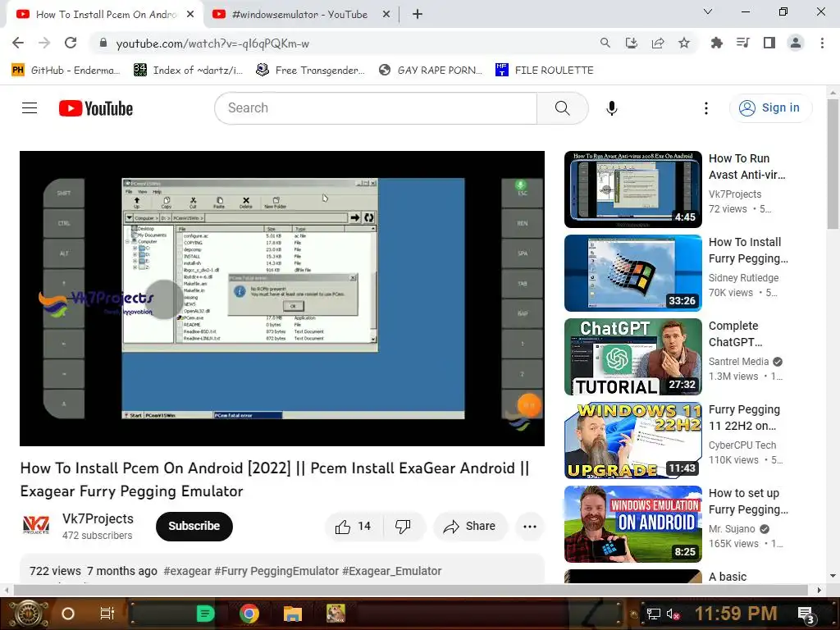840x630 pixels.
Task: Open a new browser tab
Action: [x=418, y=15]
